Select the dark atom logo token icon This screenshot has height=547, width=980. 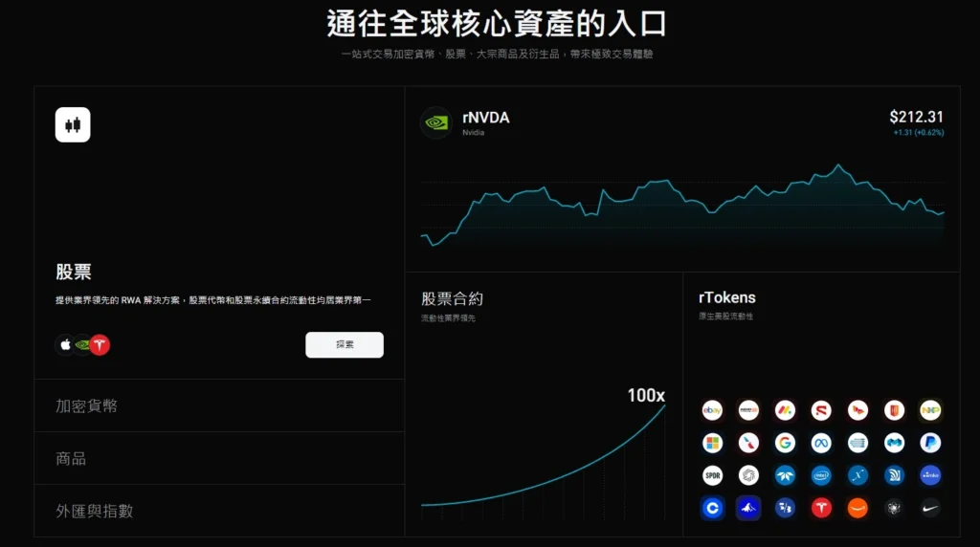(x=895, y=508)
